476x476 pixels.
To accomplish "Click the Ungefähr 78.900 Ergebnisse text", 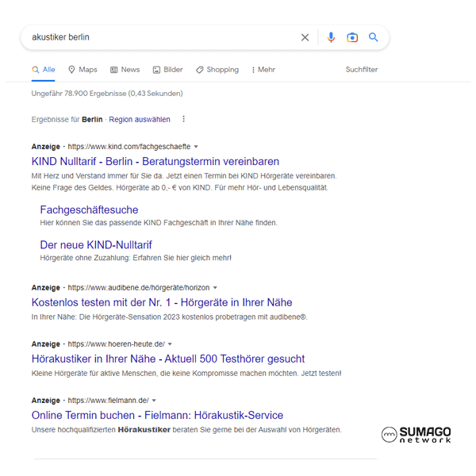I will coord(107,94).
